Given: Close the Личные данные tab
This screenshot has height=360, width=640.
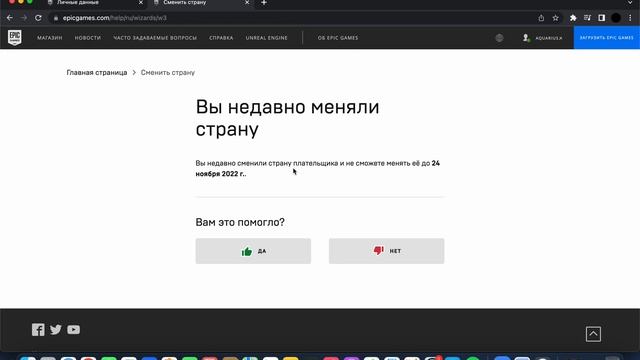Looking at the screenshot, I should click(x=141, y=2).
